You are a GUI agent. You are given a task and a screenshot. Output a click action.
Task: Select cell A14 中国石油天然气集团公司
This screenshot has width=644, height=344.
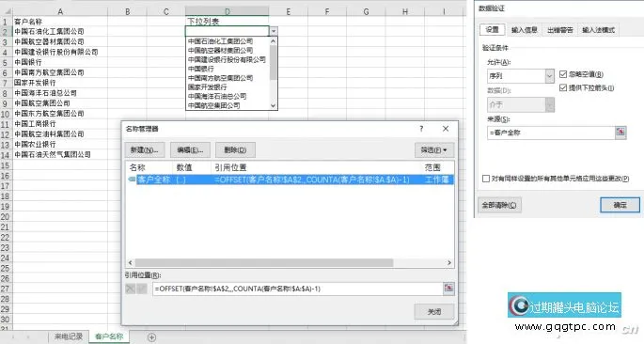coord(60,155)
